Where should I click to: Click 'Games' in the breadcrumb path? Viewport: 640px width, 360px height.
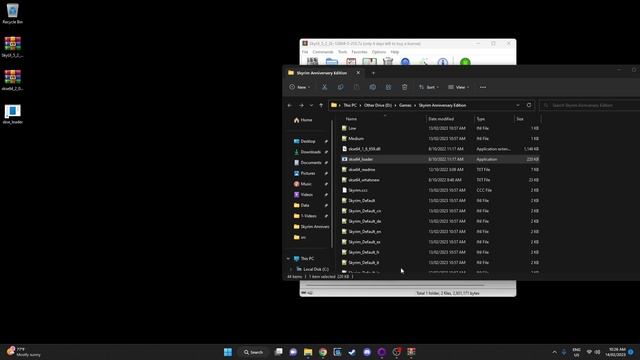405,105
